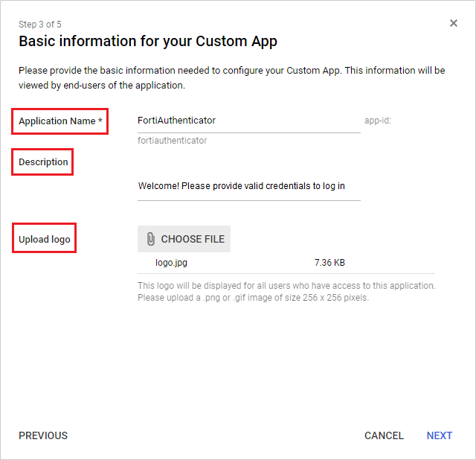Image resolution: width=476 pixels, height=460 pixels.
Task: Click the paperclip attachment icon
Action: [150, 239]
